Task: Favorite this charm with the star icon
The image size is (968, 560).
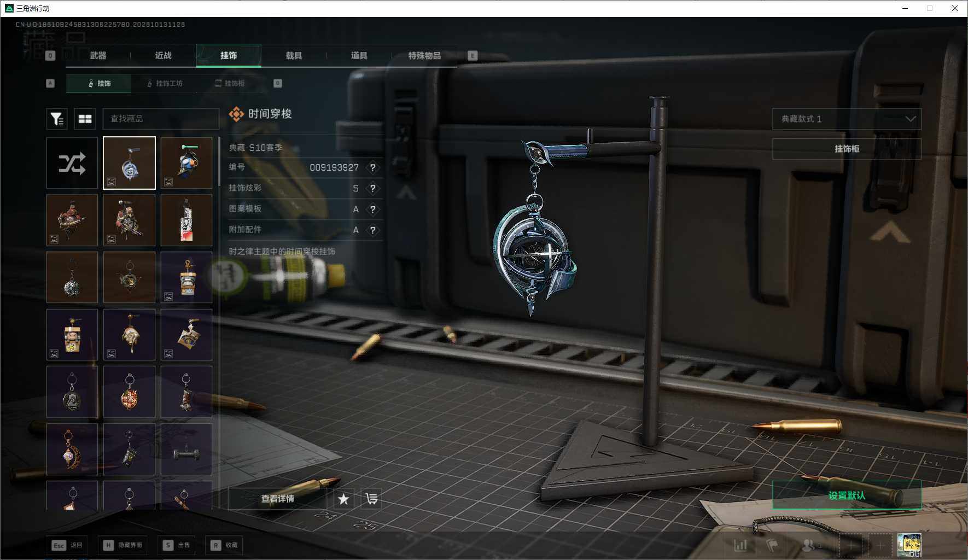Action: [x=343, y=499]
